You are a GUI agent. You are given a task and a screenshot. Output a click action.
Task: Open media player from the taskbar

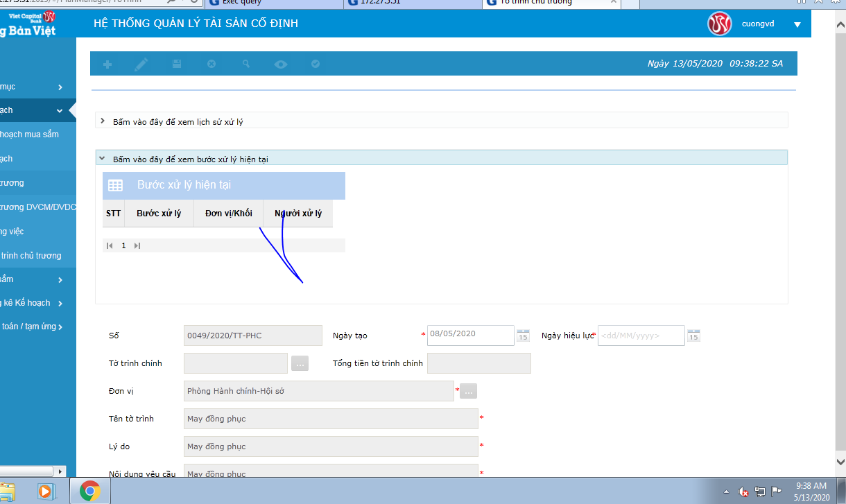pyautogui.click(x=45, y=491)
